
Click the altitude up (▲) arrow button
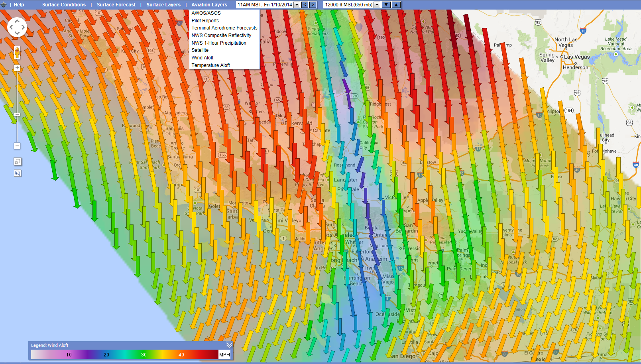pos(396,5)
